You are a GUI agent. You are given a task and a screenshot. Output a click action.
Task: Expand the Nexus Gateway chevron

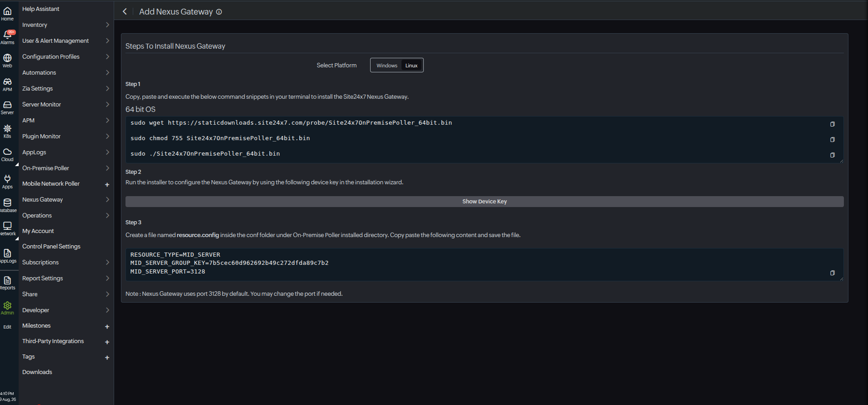click(x=107, y=199)
